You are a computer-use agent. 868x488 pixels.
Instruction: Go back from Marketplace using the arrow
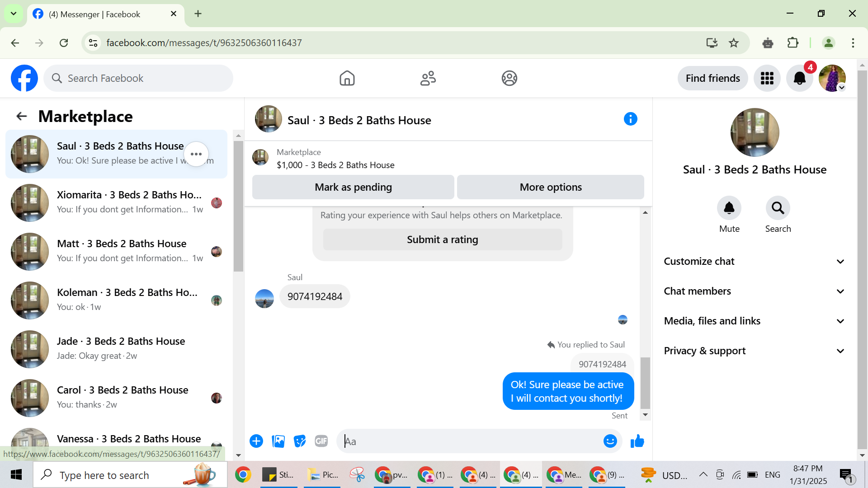pos(21,117)
